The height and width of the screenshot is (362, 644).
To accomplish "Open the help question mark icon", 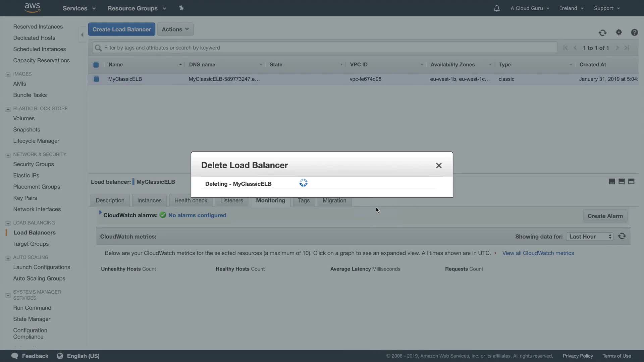I will click(634, 33).
